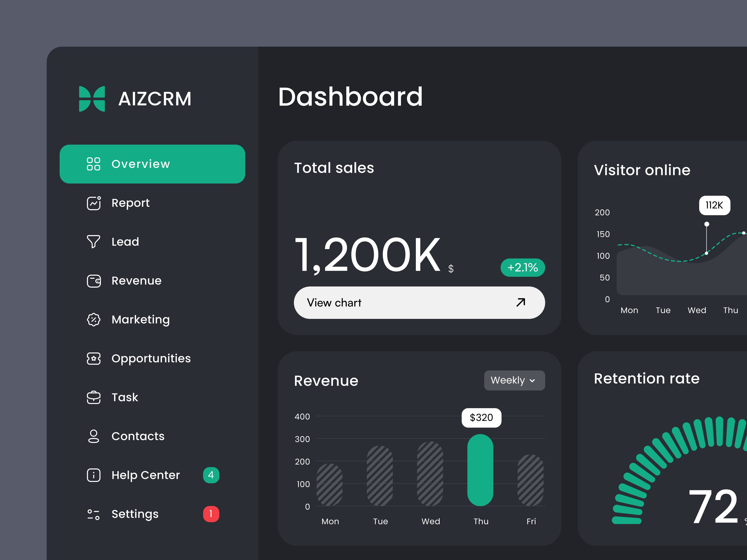Click the arrow on View chart button

click(x=521, y=302)
